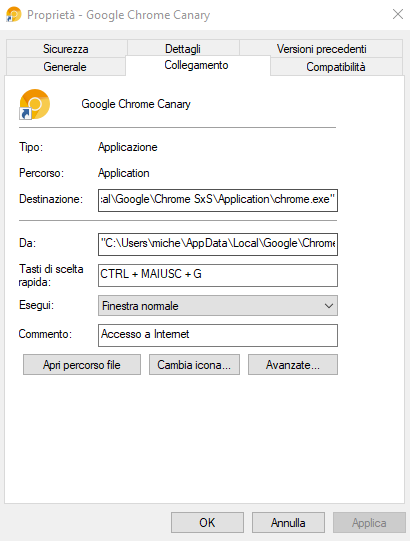The image size is (410, 541).
Task: Cancel with the Annulla button
Action: (288, 522)
